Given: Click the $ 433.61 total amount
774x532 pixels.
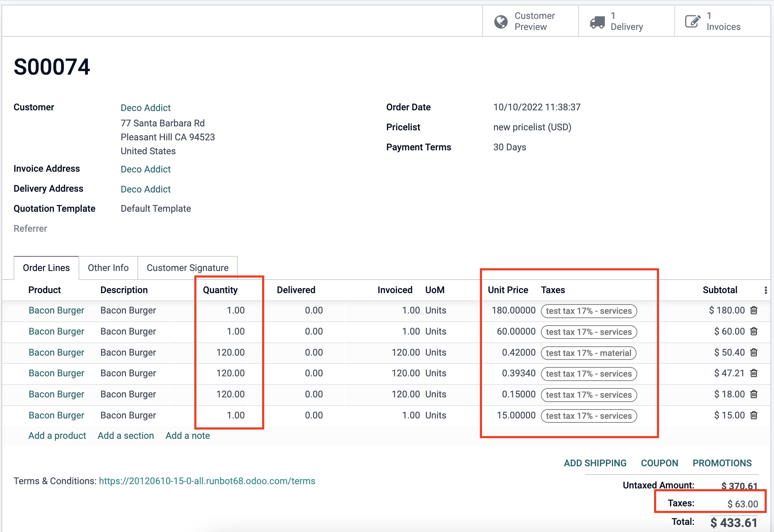Looking at the screenshot, I should tap(734, 523).
